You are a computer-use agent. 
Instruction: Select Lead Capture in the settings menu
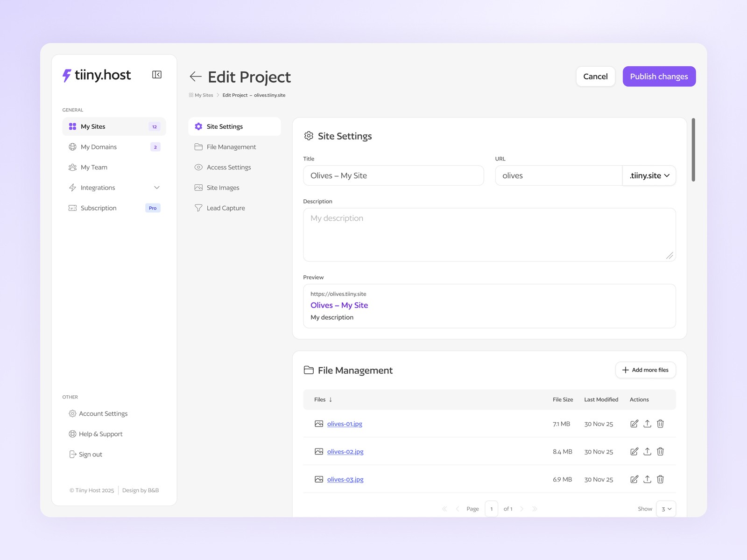tap(226, 208)
